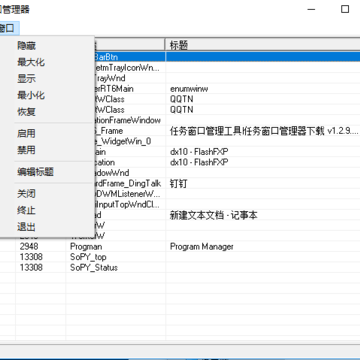Maximize the task window manager
This screenshot has height=360, width=360.
(x=345, y=9)
